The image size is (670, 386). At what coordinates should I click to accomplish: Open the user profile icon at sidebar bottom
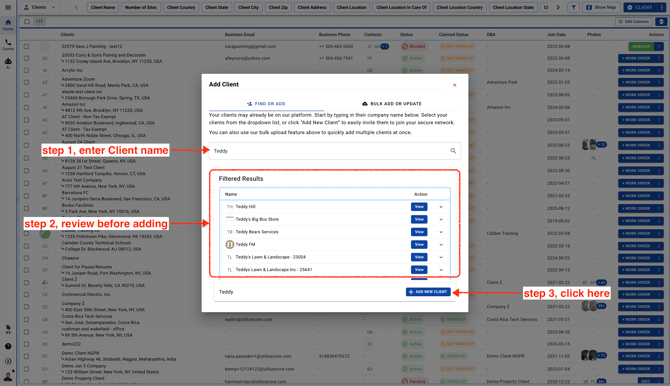click(8, 376)
